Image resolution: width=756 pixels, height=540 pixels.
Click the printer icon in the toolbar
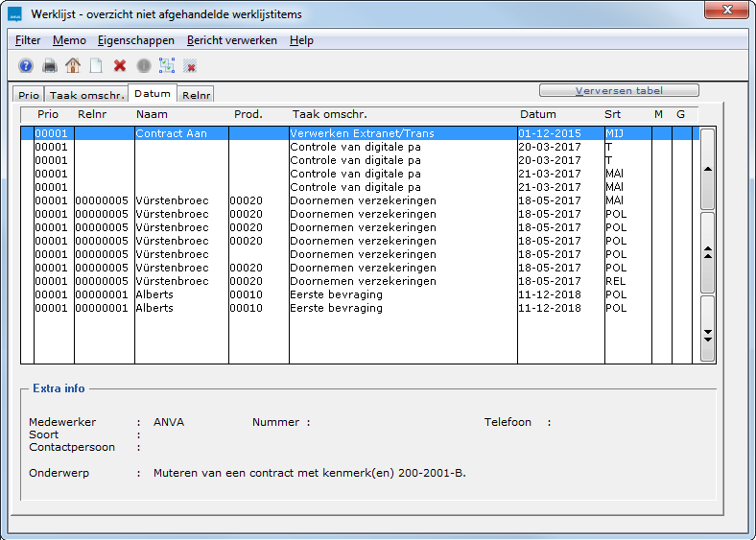coord(50,66)
